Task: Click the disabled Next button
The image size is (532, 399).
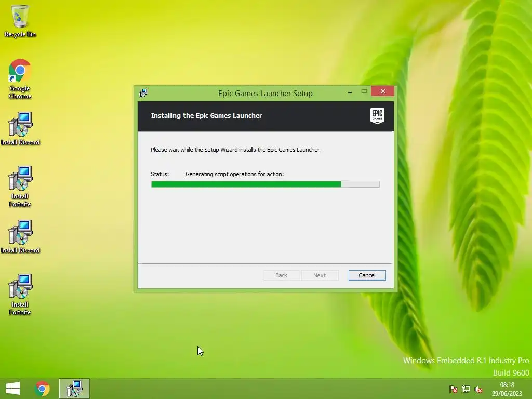Action: (320, 275)
